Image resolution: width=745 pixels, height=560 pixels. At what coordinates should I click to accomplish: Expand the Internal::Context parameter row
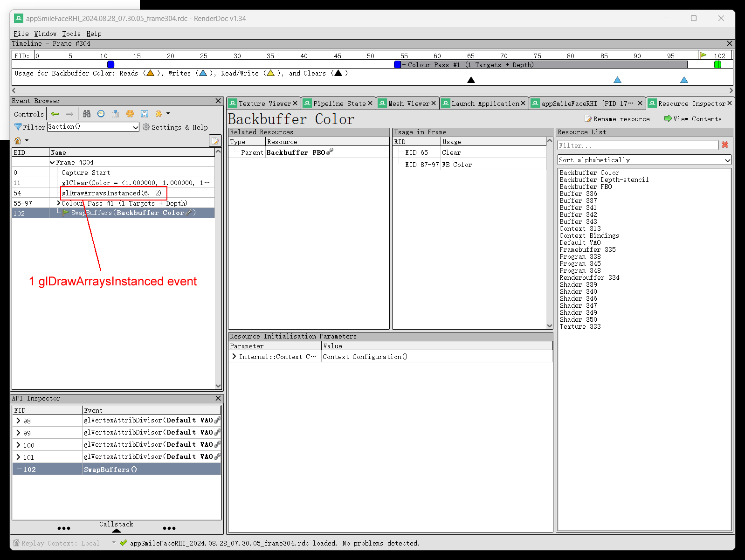click(x=234, y=357)
